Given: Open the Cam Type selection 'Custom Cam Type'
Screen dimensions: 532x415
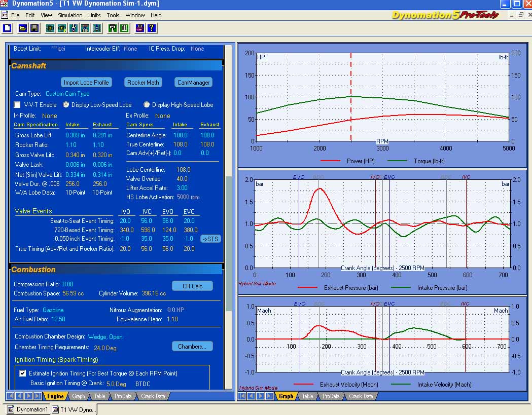Looking at the screenshot, I should [67, 94].
